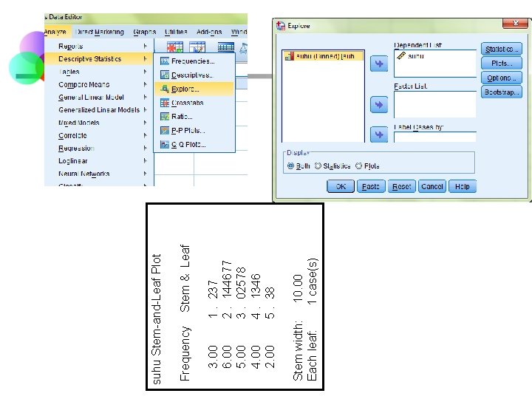Click the arrow next to Label Cases by
This screenshot has height=399, width=532.
coord(379,134)
